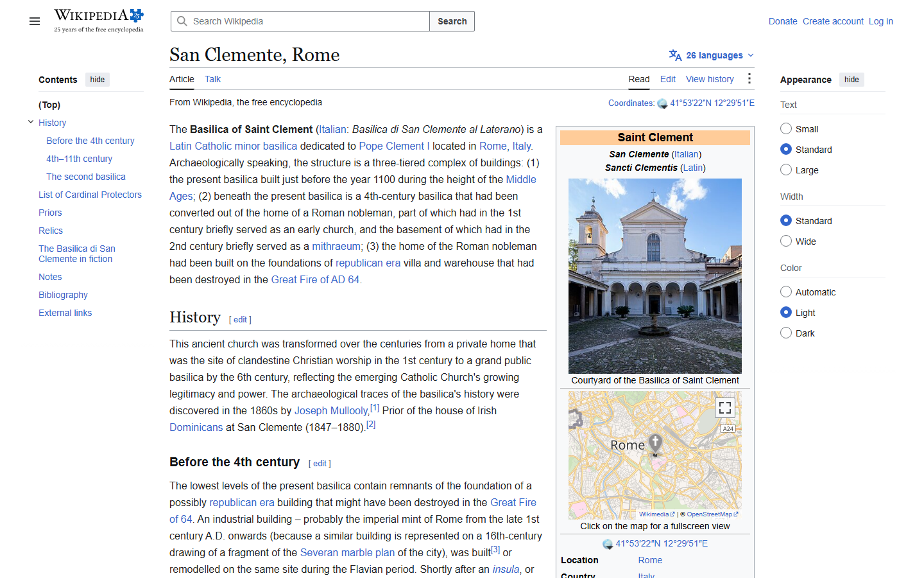924x578 pixels.
Task: Go to Priors section in contents
Action: [x=50, y=213]
